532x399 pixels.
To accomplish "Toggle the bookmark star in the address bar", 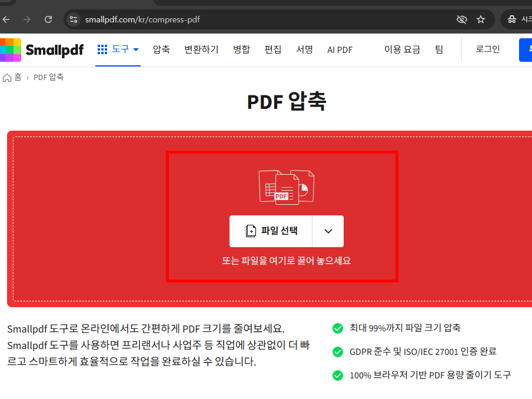I will tap(481, 19).
